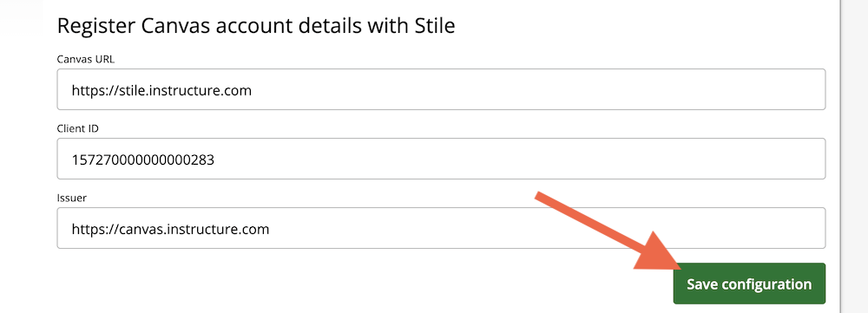This screenshot has width=868, height=313.
Task: Click the Register Canvas account details heading
Action: click(x=256, y=26)
